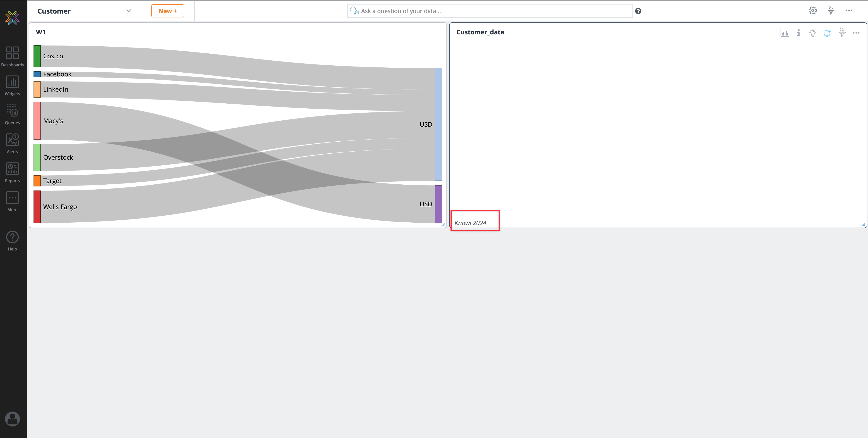868x438 pixels.
Task: Open the More menu in the sidebar
Action: (x=12, y=201)
